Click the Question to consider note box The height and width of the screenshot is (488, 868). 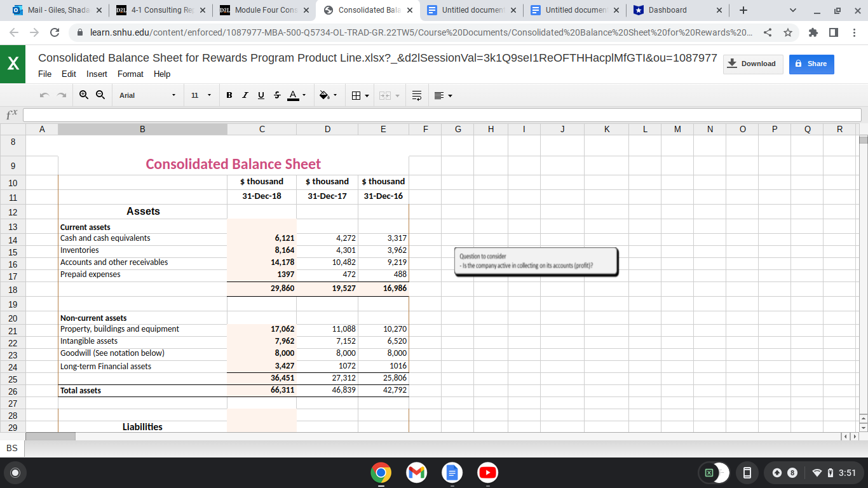536,261
